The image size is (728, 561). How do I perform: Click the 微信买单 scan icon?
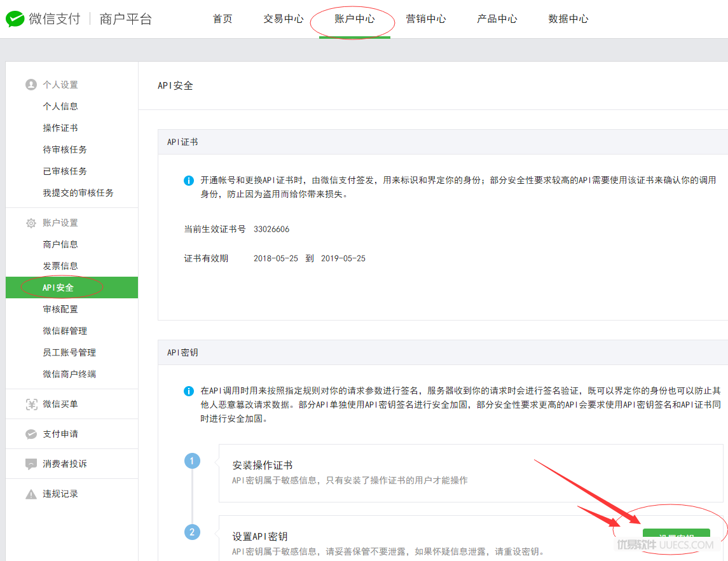31,404
